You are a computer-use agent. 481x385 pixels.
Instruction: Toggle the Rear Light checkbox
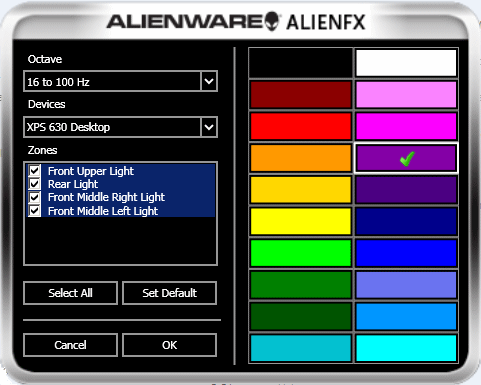point(34,184)
